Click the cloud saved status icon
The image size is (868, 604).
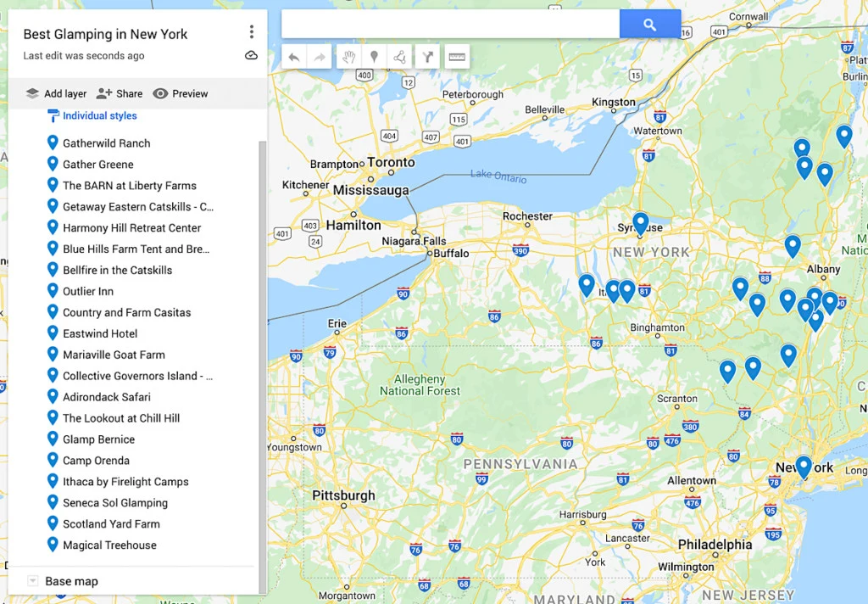[x=251, y=55]
